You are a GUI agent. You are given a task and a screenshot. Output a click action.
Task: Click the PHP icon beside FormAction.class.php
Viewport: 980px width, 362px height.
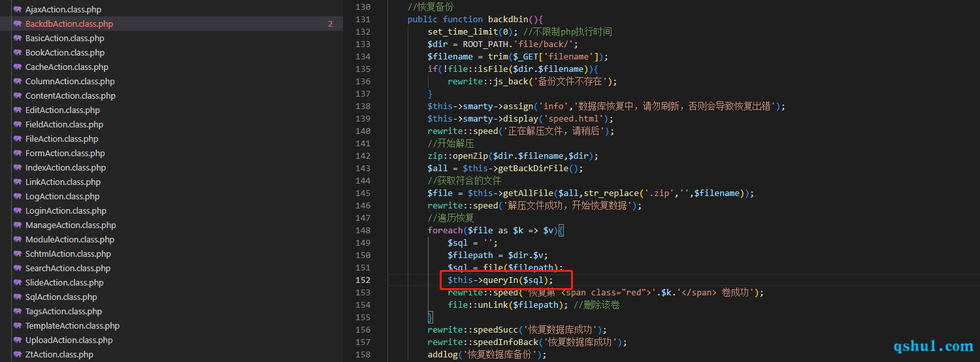17,154
